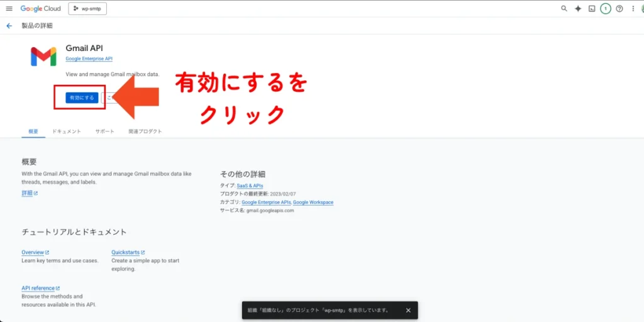Open the Gemini sparkle assistant icon
The image size is (644, 322).
point(578,9)
